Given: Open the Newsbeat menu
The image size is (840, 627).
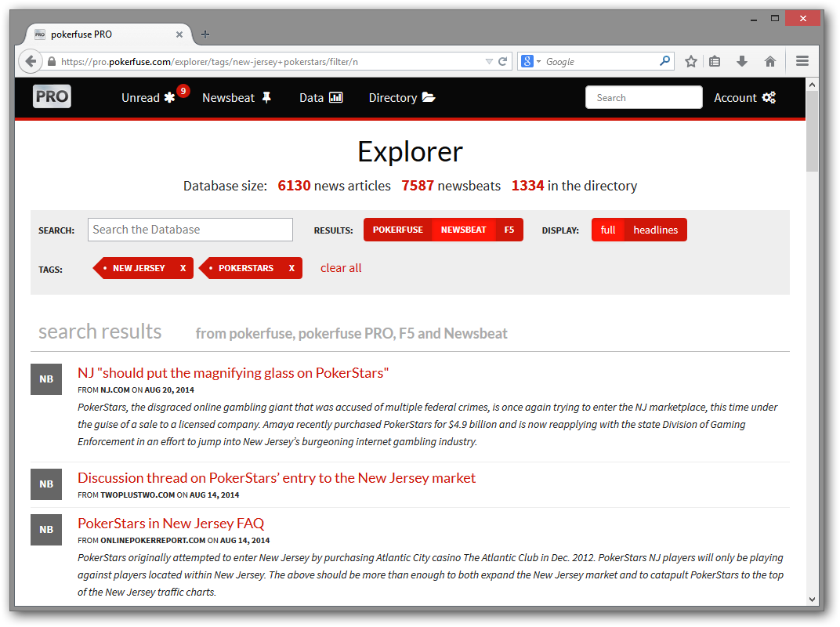Looking at the screenshot, I should coord(237,97).
